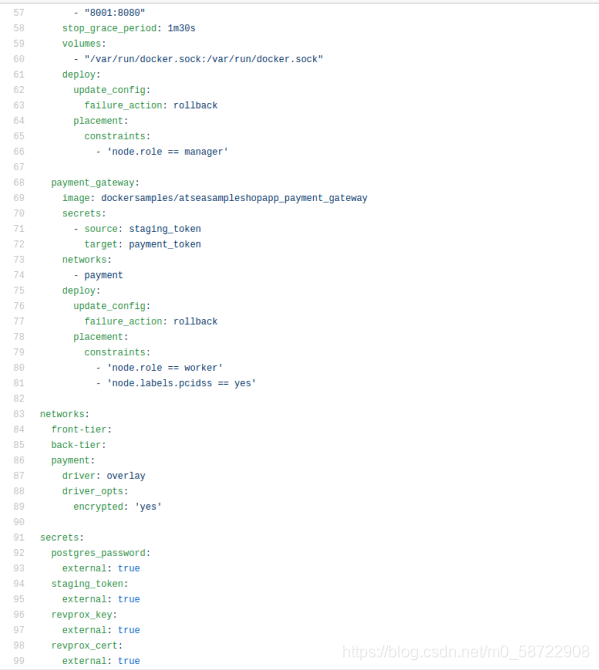Click true value on line 95
Screen dimensions: 599x670
click(x=129, y=599)
